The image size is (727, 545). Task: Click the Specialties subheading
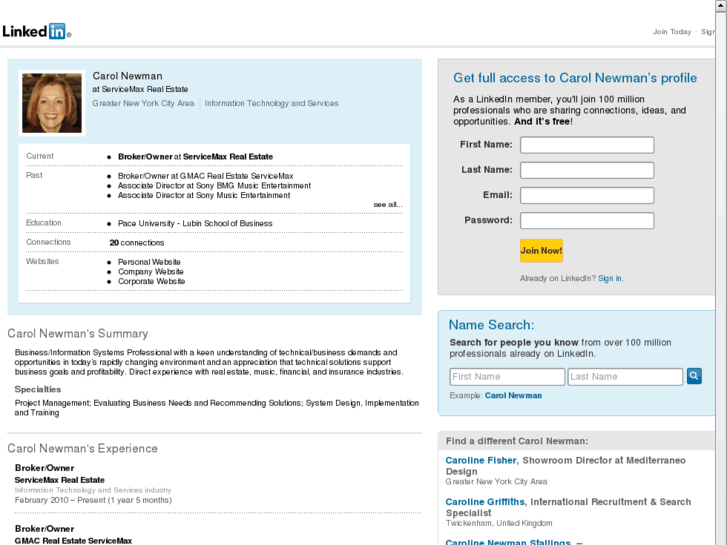coord(38,389)
